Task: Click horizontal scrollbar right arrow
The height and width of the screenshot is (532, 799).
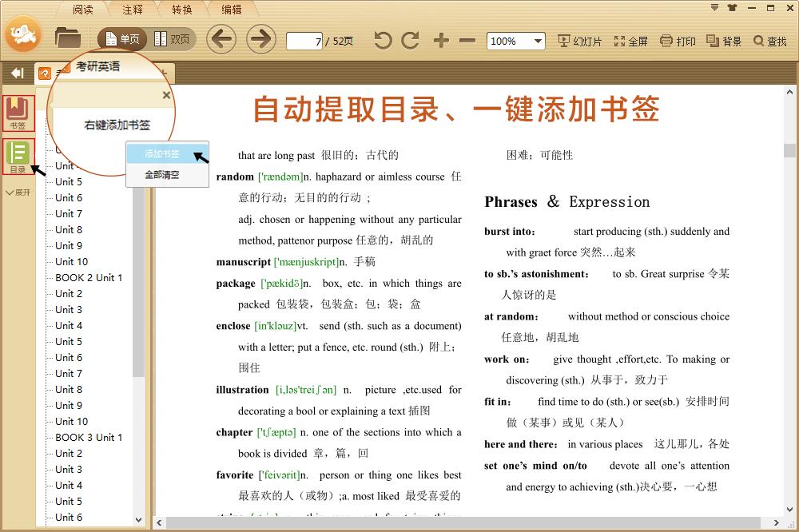Action: (x=776, y=523)
